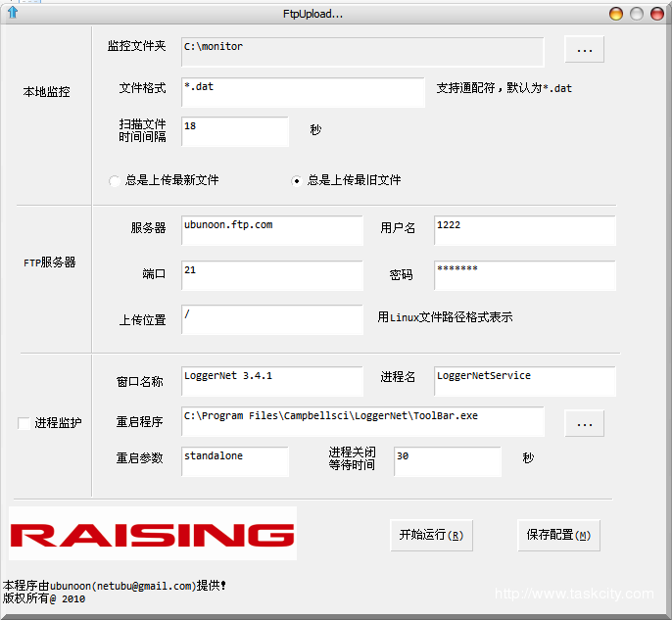The height and width of the screenshot is (620, 672).
Task: Click the blue up-arrow icon in title bar
Action: point(13,13)
